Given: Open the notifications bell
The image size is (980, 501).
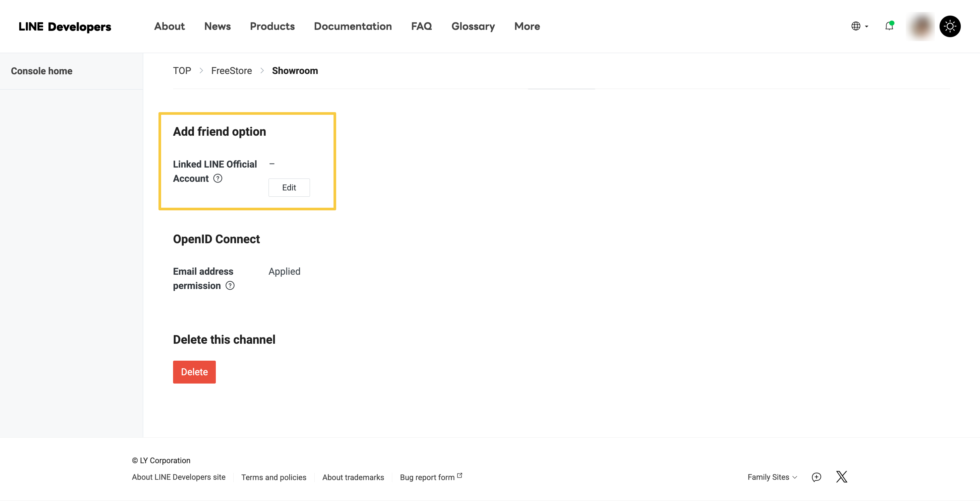Looking at the screenshot, I should point(889,26).
